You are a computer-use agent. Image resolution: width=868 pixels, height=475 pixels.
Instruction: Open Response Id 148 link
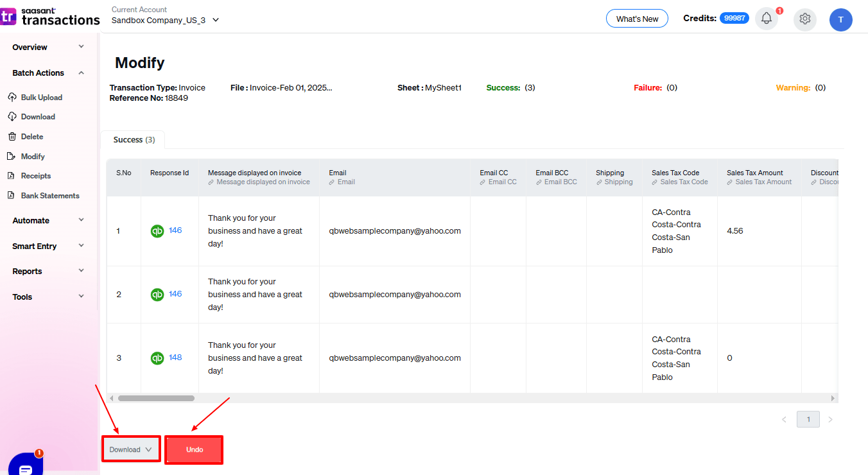click(x=175, y=358)
